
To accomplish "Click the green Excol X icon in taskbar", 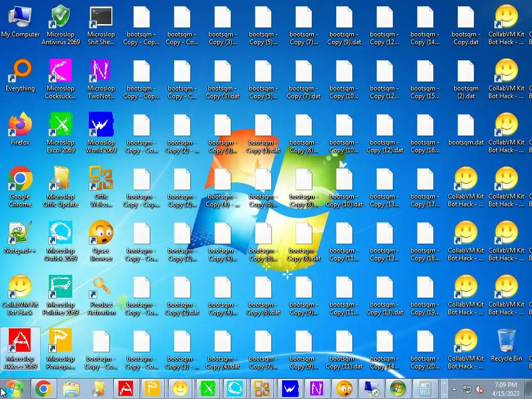I will pyautogui.click(x=208, y=389).
